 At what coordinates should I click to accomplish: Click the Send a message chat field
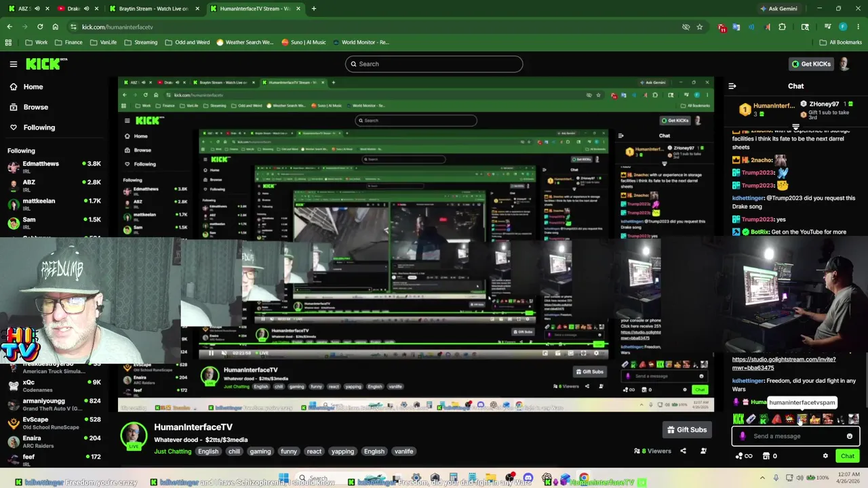click(x=795, y=436)
